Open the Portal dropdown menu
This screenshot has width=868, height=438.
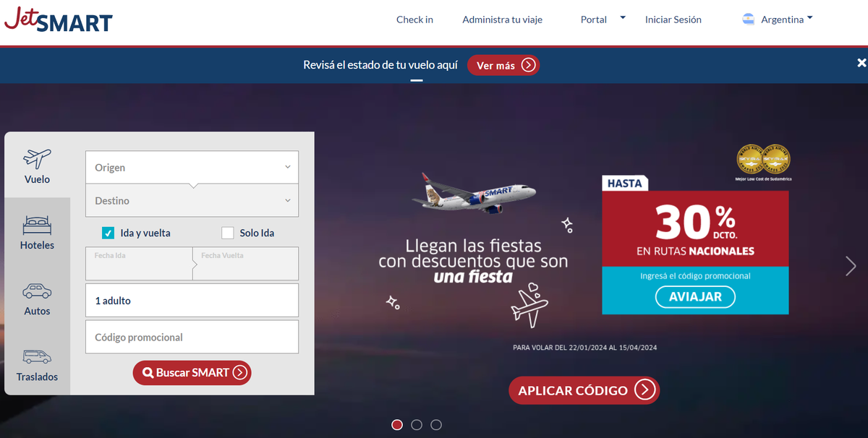(603, 20)
